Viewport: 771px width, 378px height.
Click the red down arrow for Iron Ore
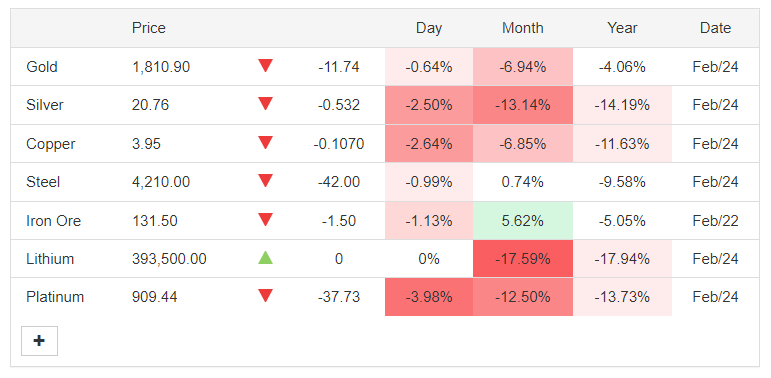[266, 219]
